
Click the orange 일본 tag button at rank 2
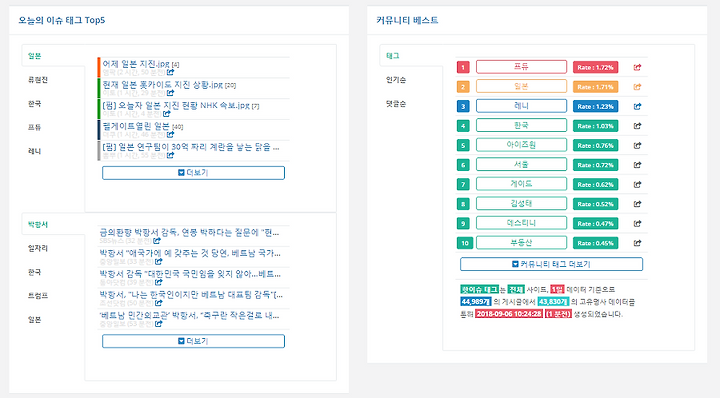[521, 86]
